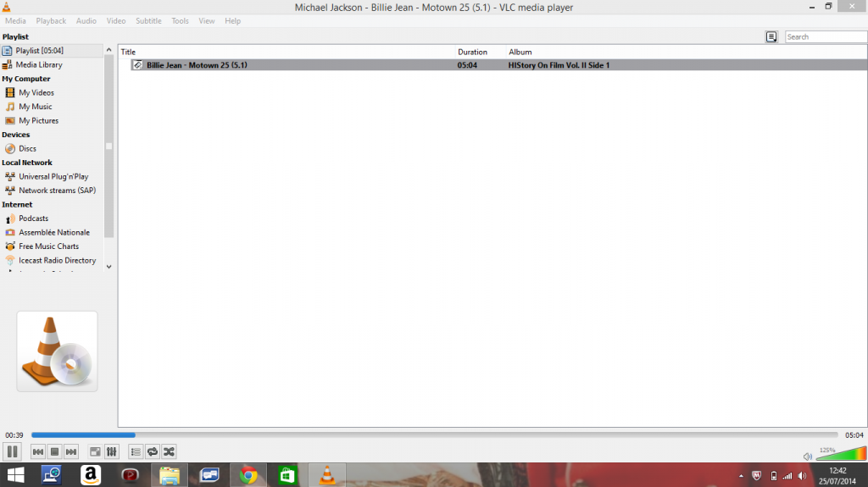This screenshot has height=487, width=868.
Task: Skip to next media in playlist
Action: 71,451
